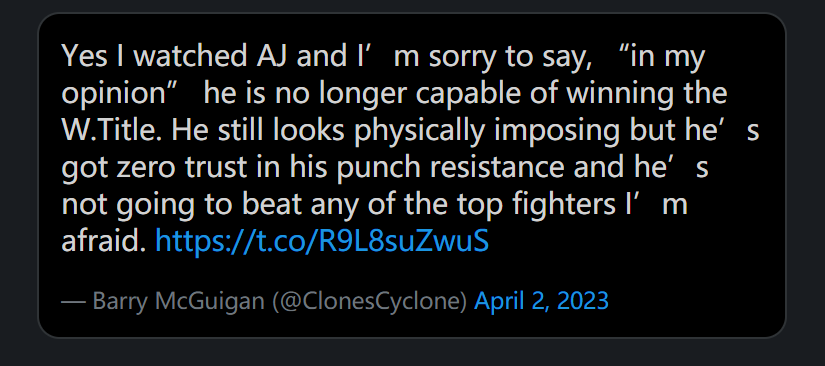
Task: Click the Barry McGuigan author name
Action: [178, 301]
